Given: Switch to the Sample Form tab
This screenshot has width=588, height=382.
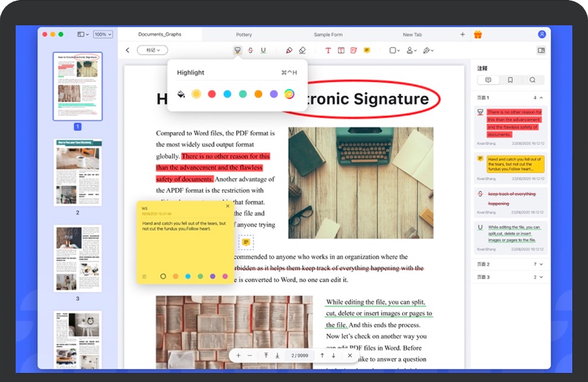Looking at the screenshot, I should (328, 35).
